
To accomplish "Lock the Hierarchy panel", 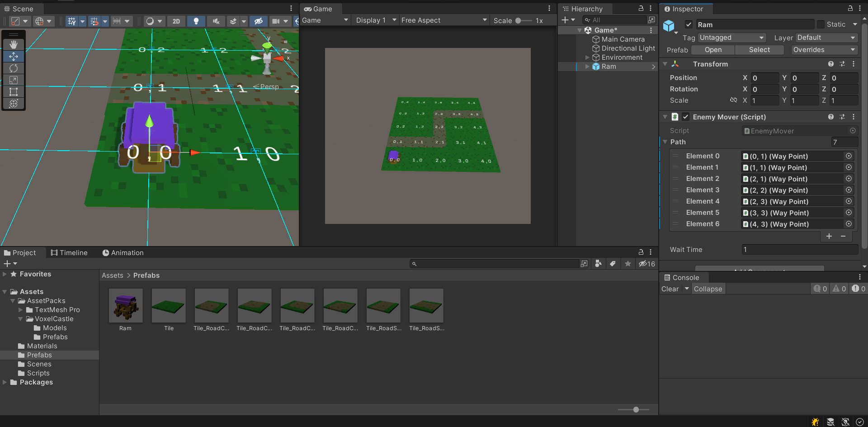I will click(x=641, y=9).
